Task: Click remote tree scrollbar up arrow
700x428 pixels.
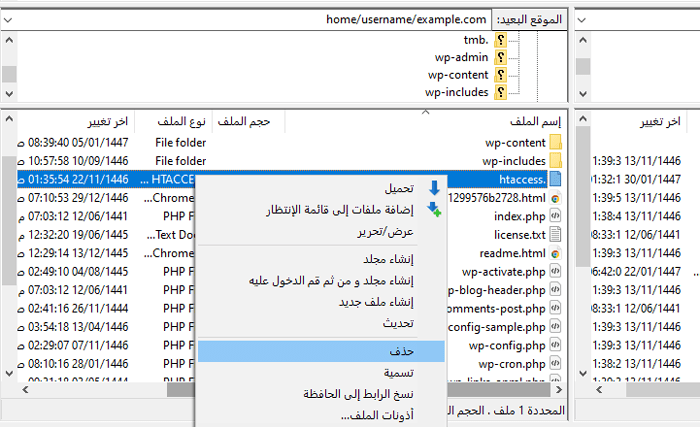Action: click(9, 40)
